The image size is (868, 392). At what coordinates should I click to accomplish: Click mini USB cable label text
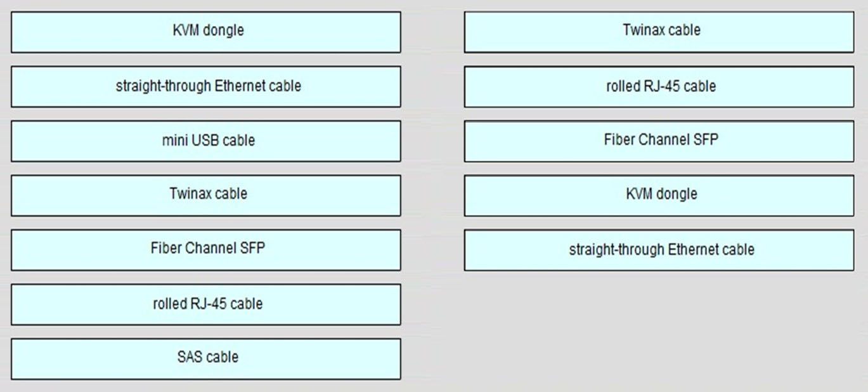coord(208,140)
